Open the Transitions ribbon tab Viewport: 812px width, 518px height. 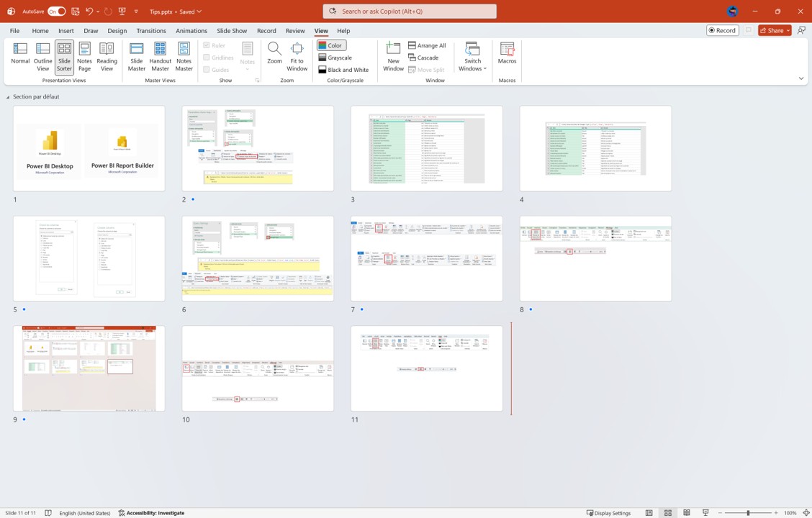tap(151, 31)
